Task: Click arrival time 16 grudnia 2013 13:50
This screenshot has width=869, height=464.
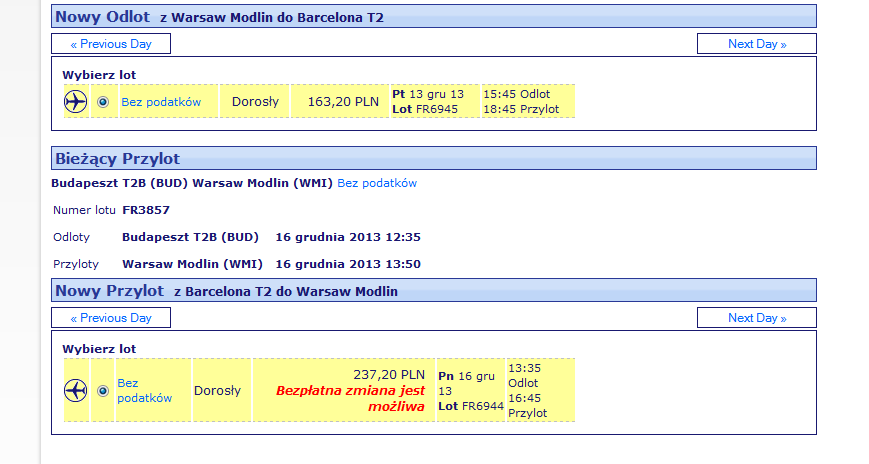Action: coord(348,264)
